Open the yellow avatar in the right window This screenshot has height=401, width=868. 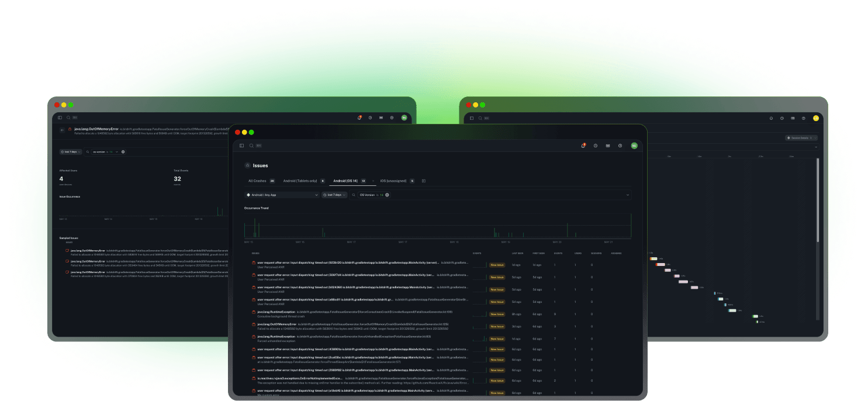(815, 118)
